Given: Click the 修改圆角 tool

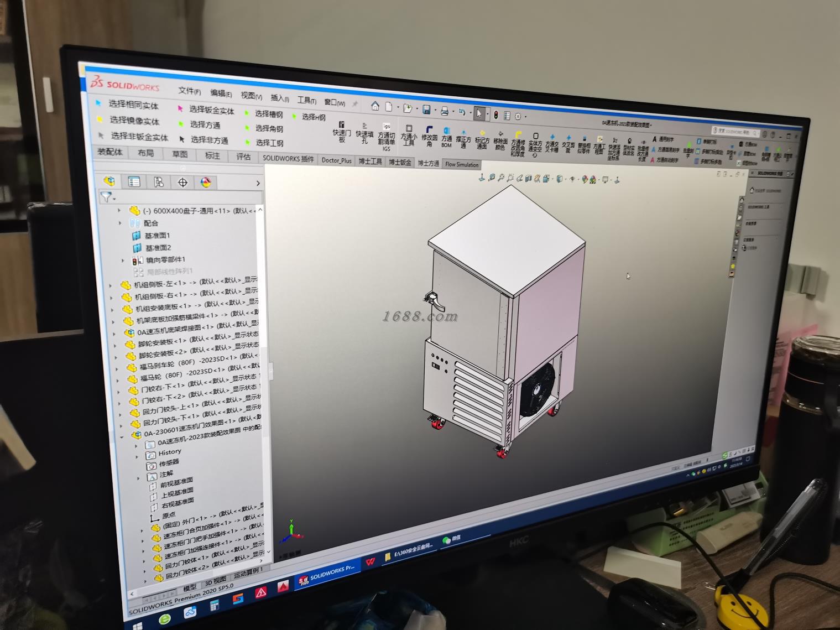Looking at the screenshot, I should click(429, 137).
